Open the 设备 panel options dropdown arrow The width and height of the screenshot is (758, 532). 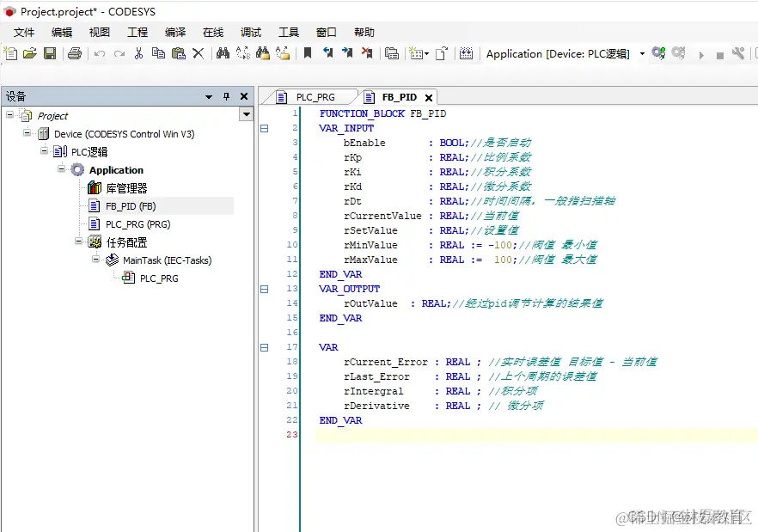point(209,97)
